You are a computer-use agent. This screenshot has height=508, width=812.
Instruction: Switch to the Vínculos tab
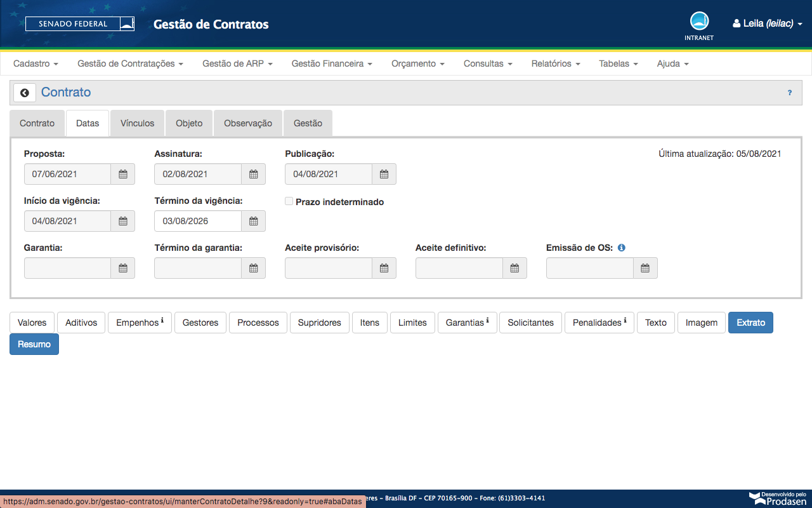(x=138, y=123)
